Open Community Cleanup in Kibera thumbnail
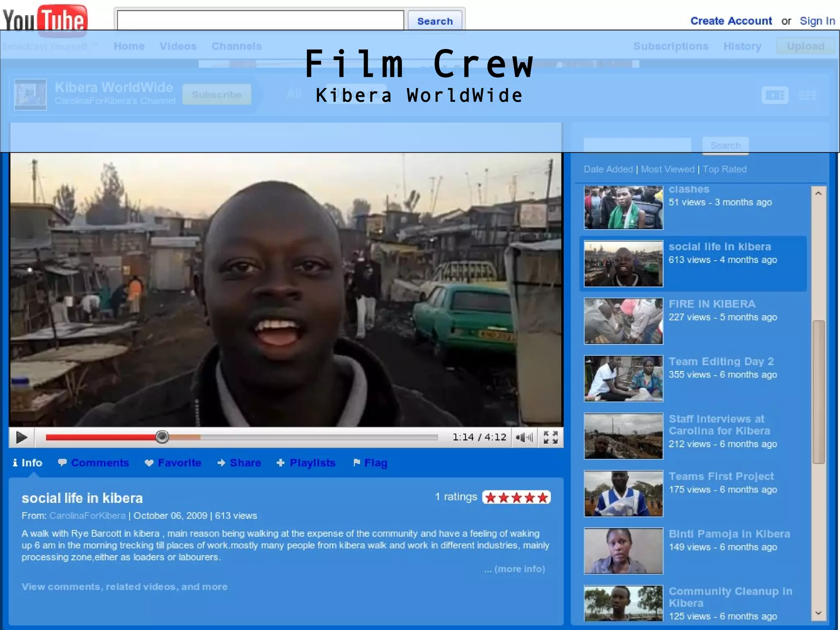This screenshot has width=840, height=630. (x=623, y=603)
